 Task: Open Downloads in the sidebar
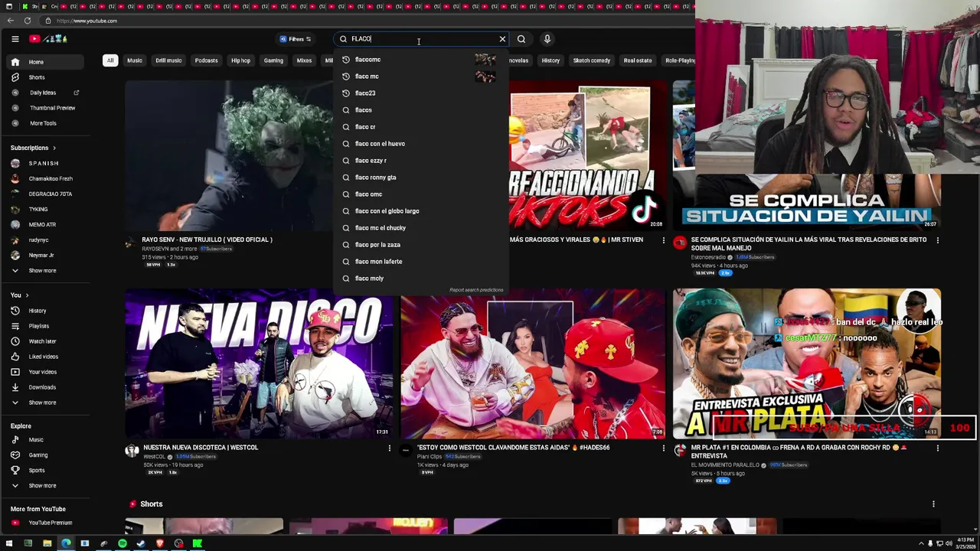click(x=47, y=387)
